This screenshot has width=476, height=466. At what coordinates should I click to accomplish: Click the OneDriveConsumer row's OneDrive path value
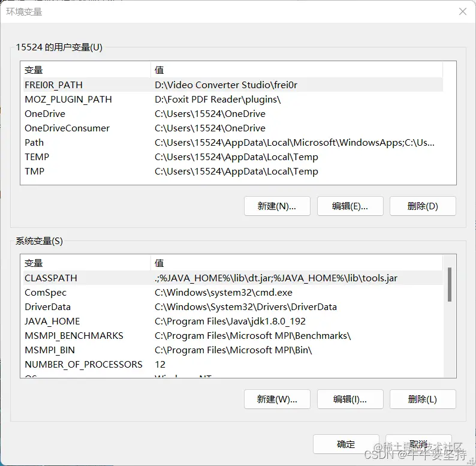tap(210, 128)
